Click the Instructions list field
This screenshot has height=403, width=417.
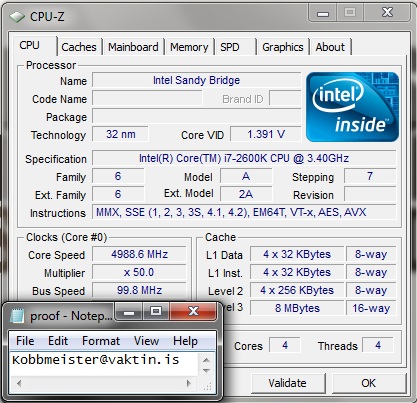[244, 212]
